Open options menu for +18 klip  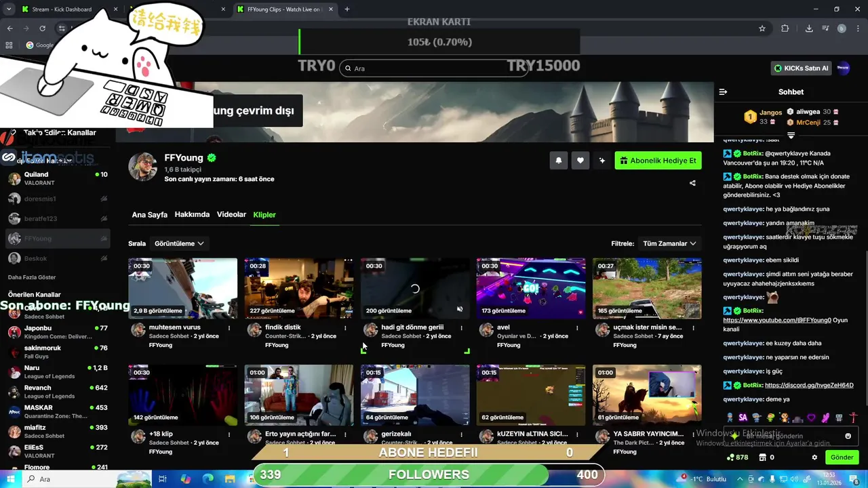[229, 434]
